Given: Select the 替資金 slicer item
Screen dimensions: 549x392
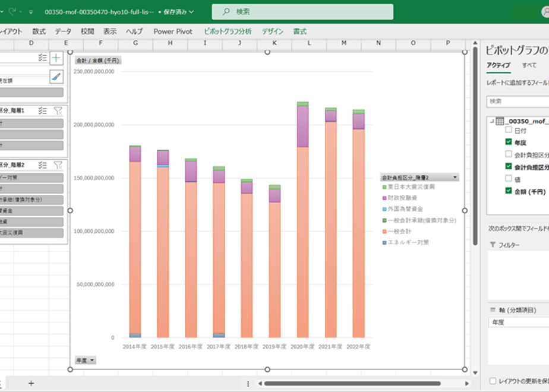Looking at the screenshot, I should coord(31,211).
